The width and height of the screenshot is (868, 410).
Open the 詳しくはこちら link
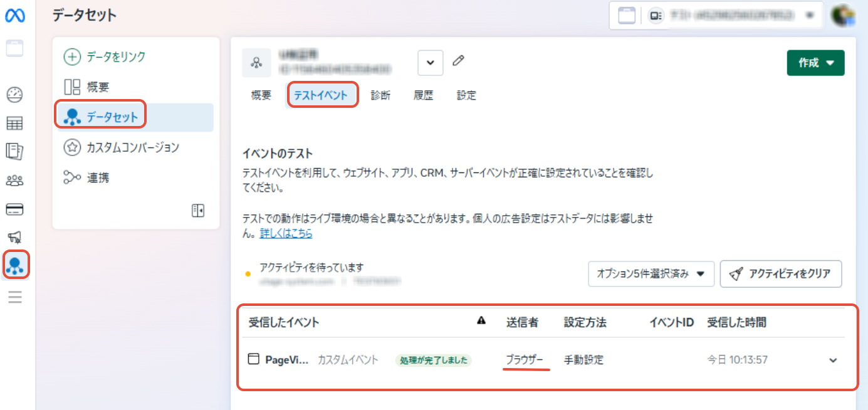coord(286,234)
